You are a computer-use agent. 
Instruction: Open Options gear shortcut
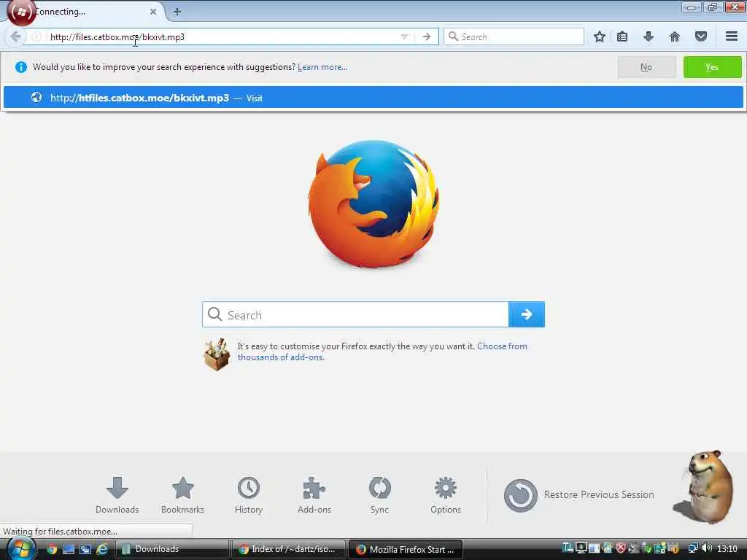[446, 495]
